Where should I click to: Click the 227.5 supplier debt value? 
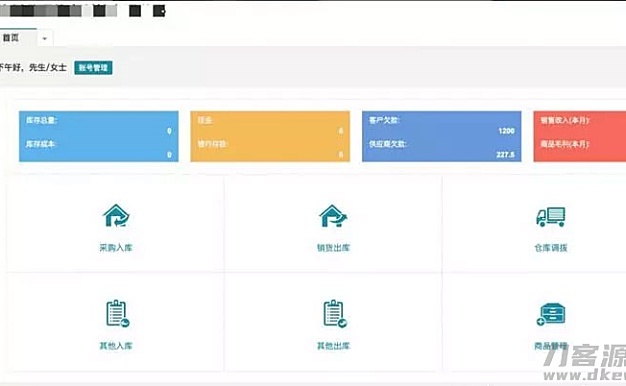point(505,154)
